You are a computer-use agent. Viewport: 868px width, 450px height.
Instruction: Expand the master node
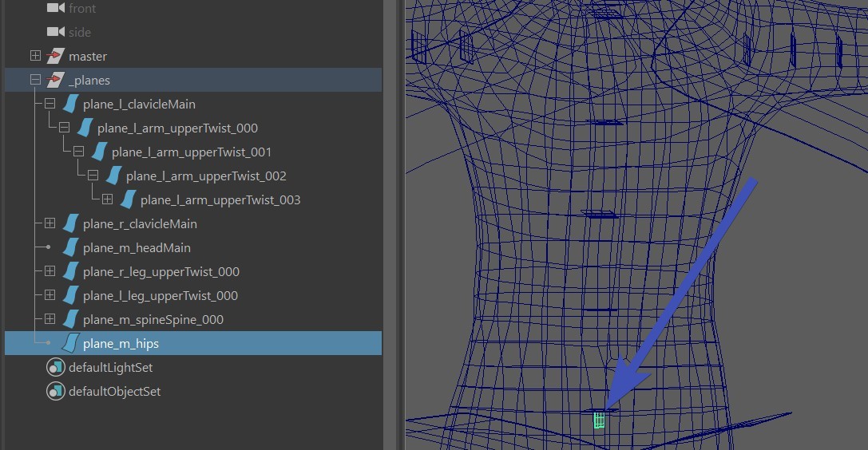[35, 56]
